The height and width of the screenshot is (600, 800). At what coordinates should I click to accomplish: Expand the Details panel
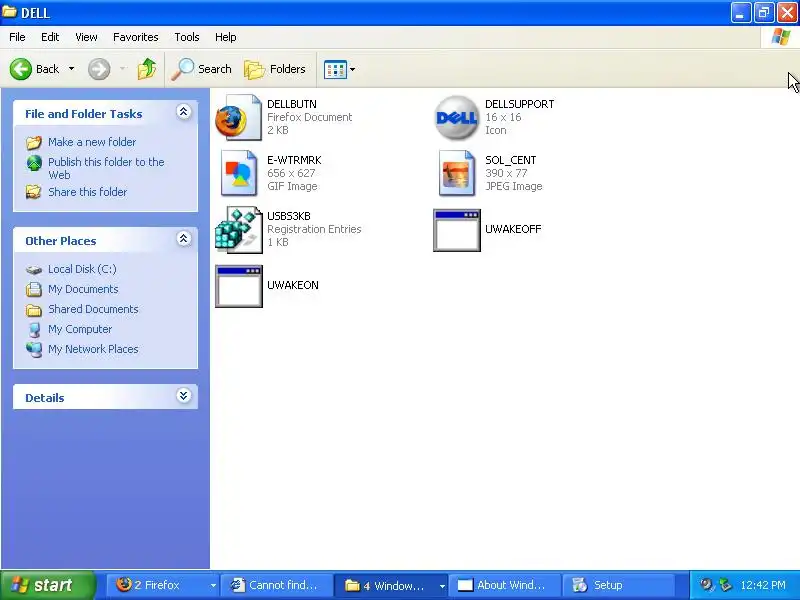pyautogui.click(x=184, y=395)
